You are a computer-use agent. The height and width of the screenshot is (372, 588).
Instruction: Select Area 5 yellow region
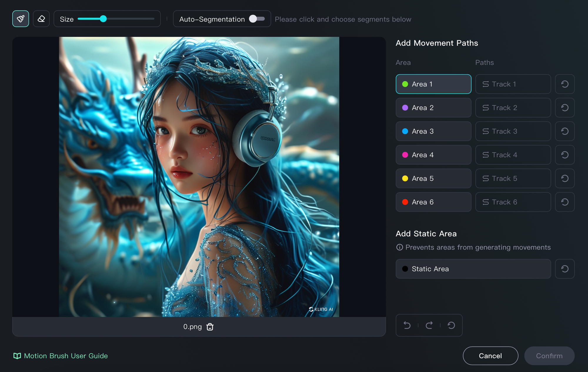tap(433, 179)
